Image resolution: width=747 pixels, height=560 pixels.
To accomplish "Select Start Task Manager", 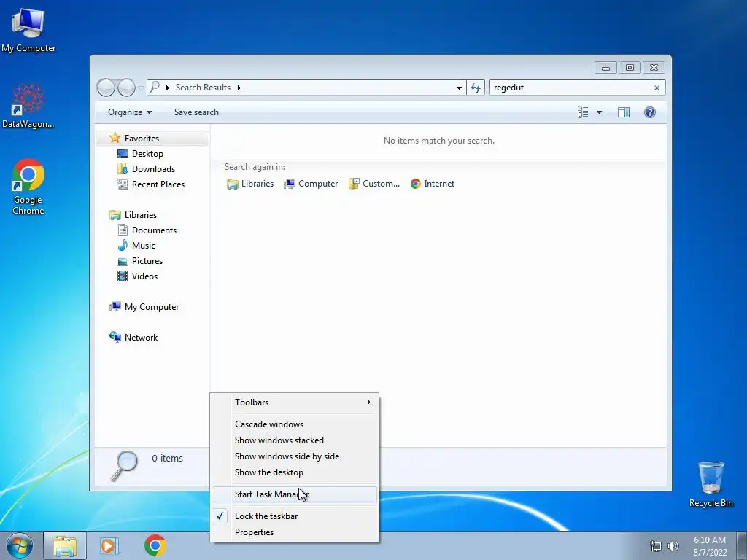I will tap(295, 494).
